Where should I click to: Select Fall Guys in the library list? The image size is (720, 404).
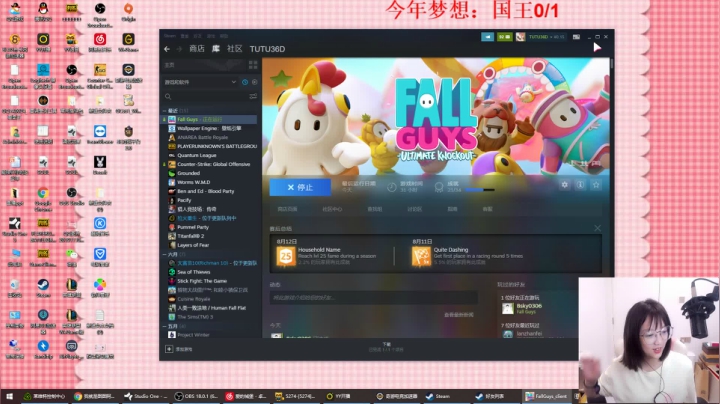click(209, 119)
